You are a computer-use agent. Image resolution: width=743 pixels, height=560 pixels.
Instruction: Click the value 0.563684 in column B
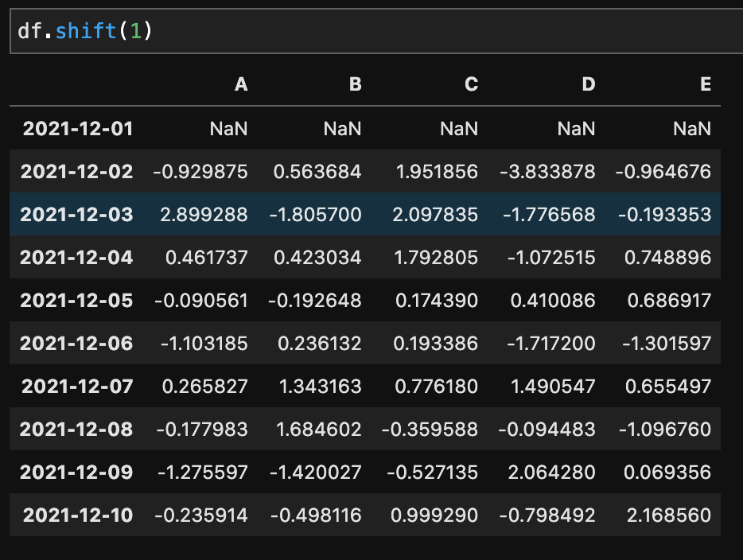(317, 172)
